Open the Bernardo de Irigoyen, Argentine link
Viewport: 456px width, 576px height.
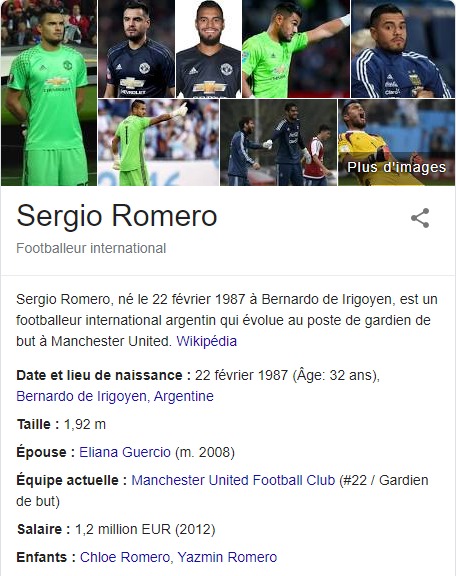(115, 396)
